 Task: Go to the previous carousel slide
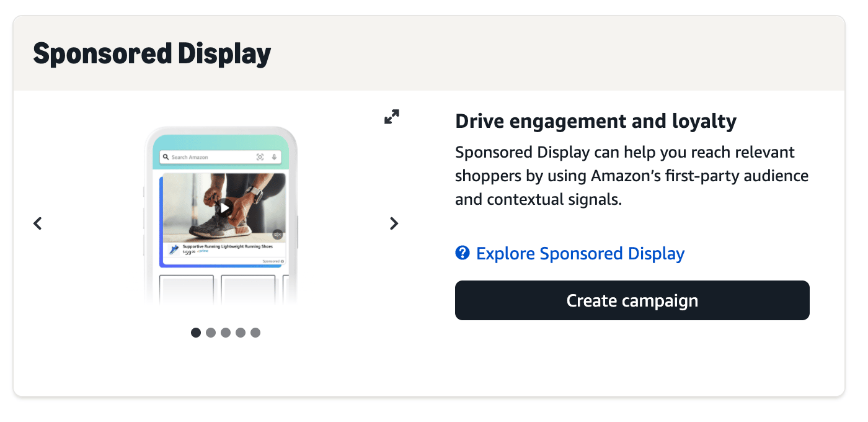tap(38, 223)
